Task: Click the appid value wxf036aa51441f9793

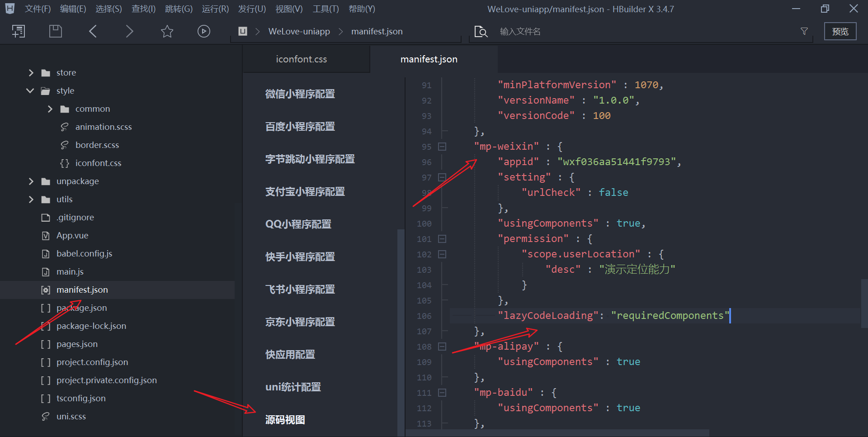Action: click(616, 162)
